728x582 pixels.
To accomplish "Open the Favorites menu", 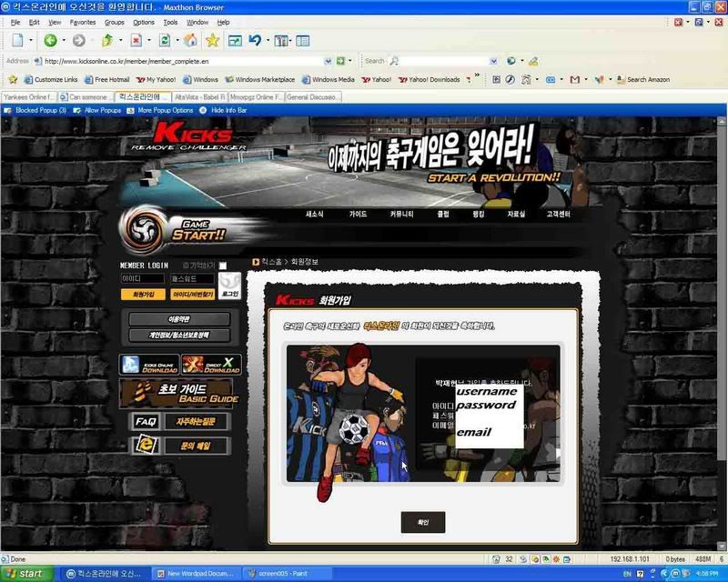I will click(82, 22).
